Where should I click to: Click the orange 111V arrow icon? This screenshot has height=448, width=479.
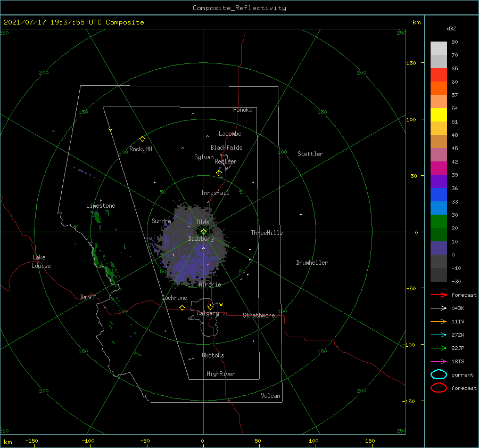pos(439,321)
